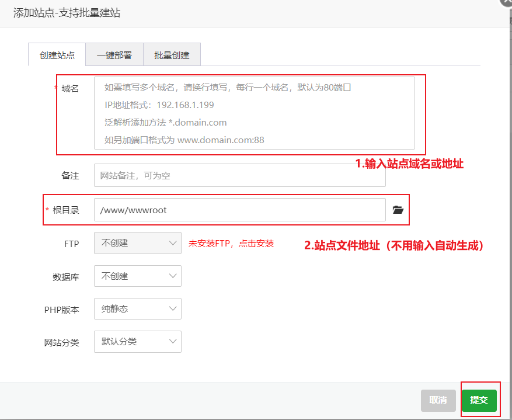Click the 域名 multi-line text area

[254, 113]
